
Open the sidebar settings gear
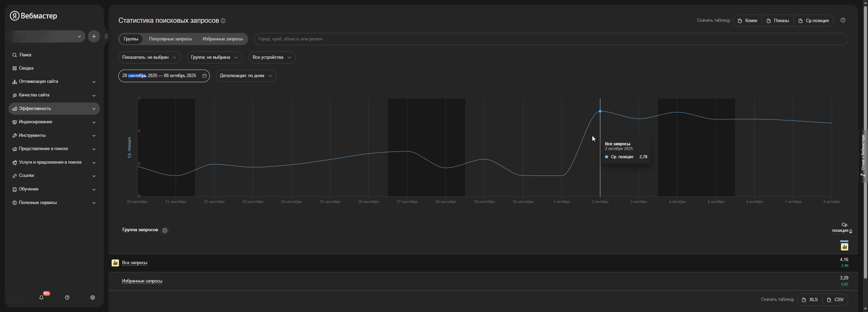(x=93, y=297)
